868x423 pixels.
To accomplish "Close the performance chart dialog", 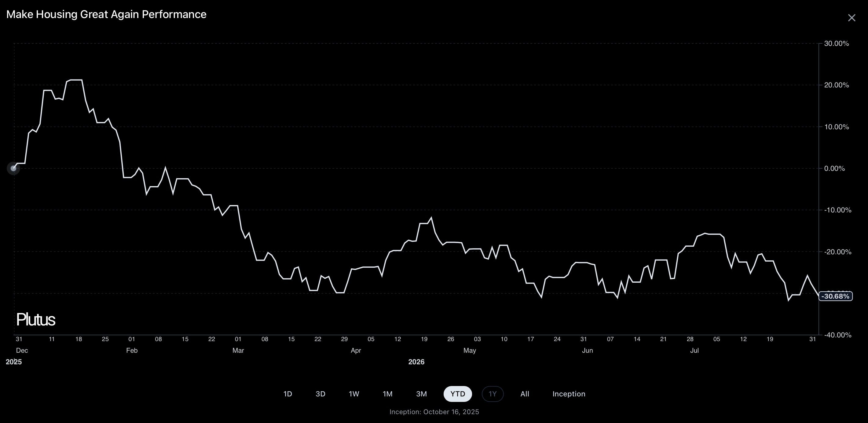I will [x=852, y=18].
